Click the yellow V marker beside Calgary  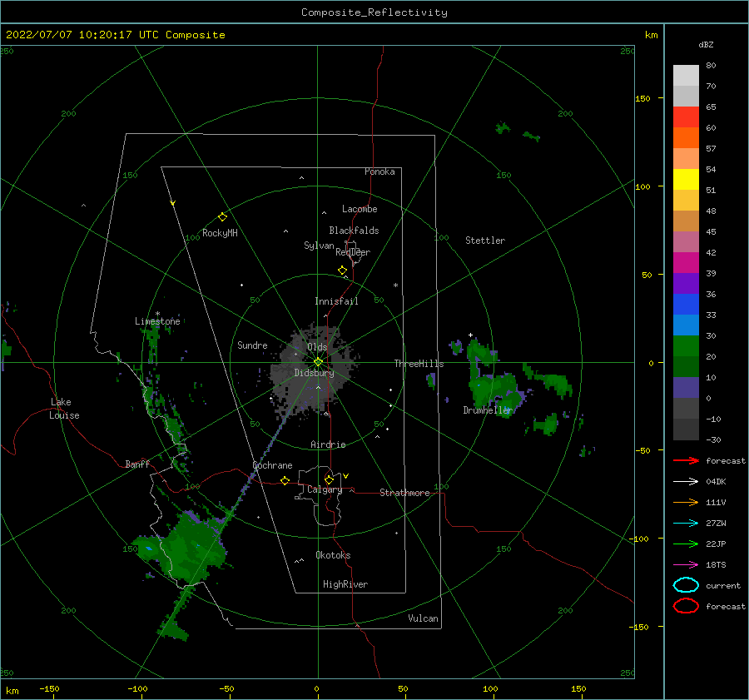point(346,476)
